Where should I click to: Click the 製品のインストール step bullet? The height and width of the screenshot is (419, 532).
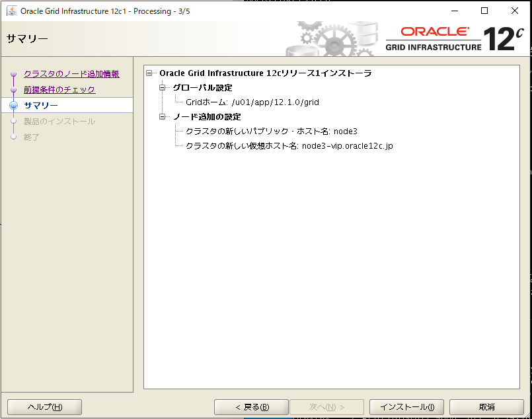click(x=14, y=121)
